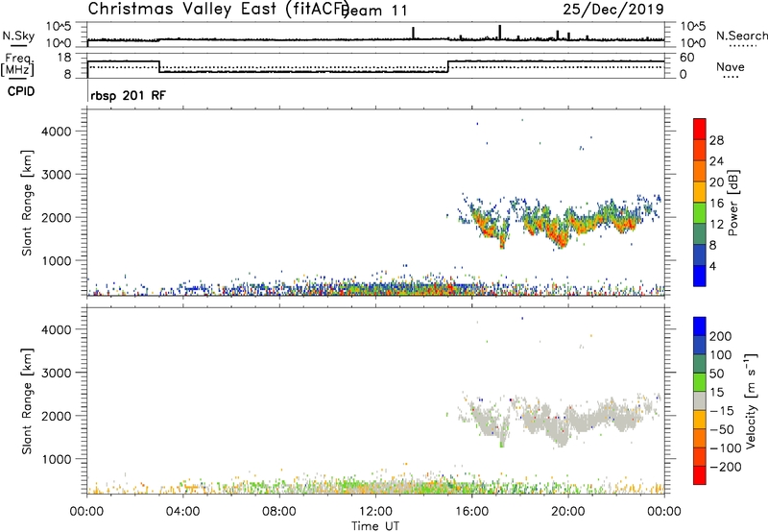The width and height of the screenshot is (768, 532).
Task: Click the 'Time UT' axis label
Action: coord(375,526)
